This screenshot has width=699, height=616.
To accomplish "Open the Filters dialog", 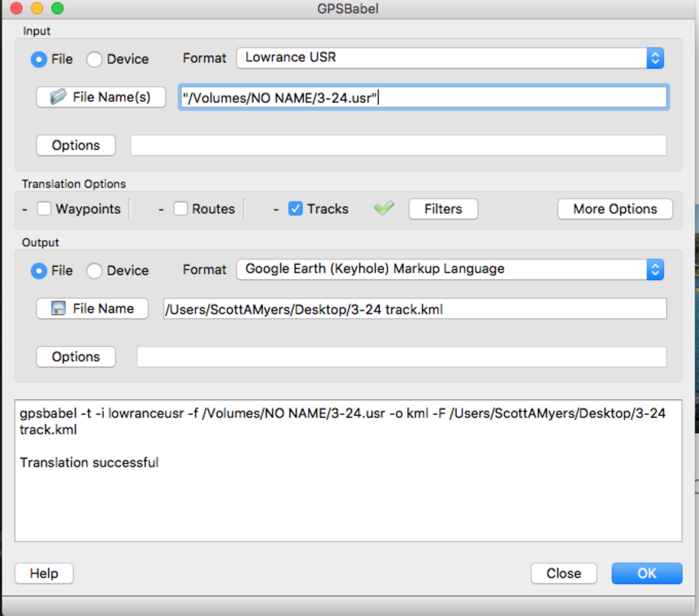I will pos(443,209).
